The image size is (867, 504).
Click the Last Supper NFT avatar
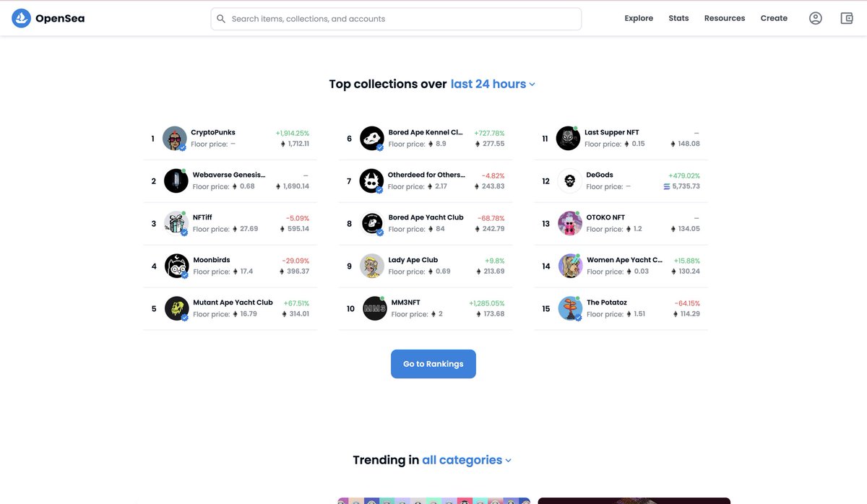click(568, 139)
